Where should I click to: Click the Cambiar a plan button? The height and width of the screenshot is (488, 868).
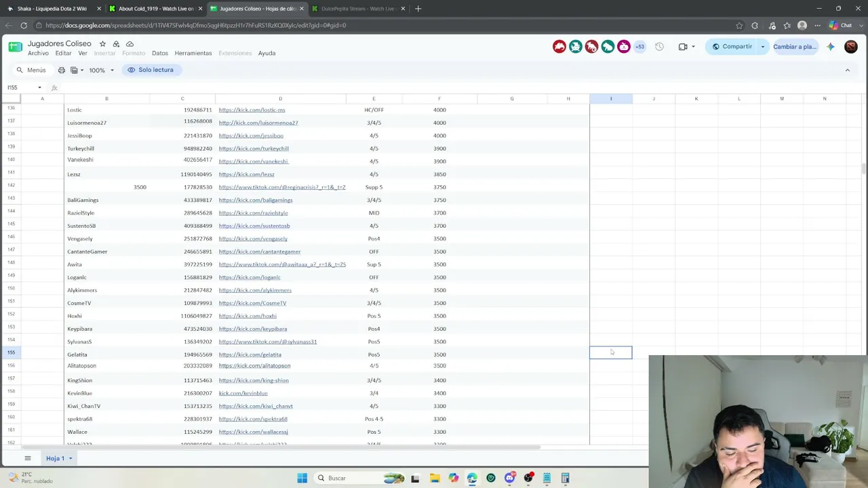point(795,47)
